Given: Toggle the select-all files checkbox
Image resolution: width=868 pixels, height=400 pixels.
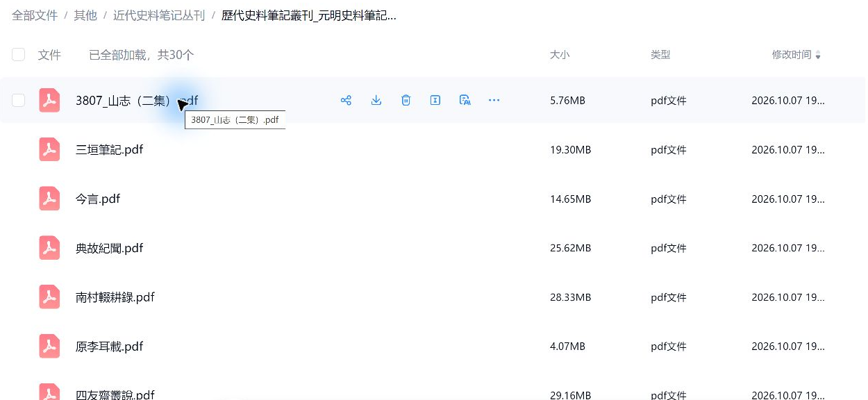Looking at the screenshot, I should 19,55.
